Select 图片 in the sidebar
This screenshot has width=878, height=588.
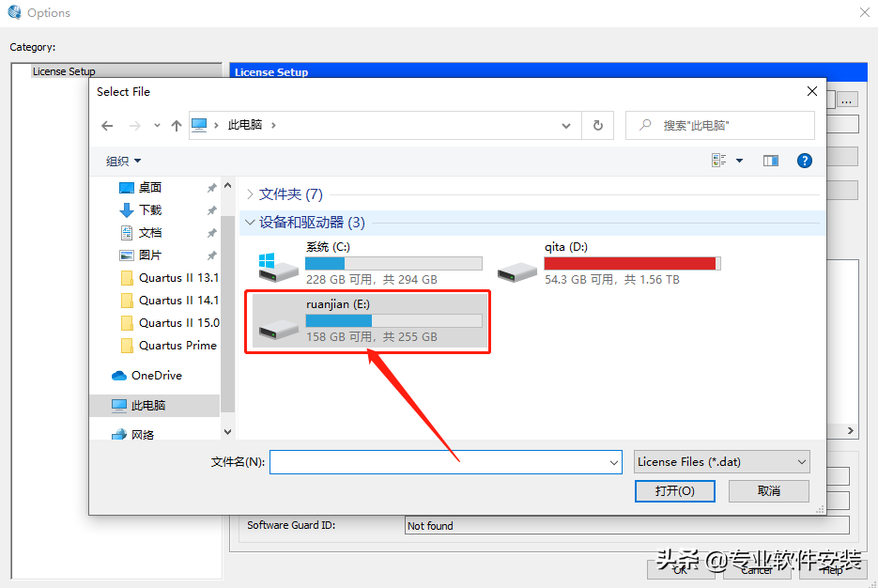pos(150,255)
